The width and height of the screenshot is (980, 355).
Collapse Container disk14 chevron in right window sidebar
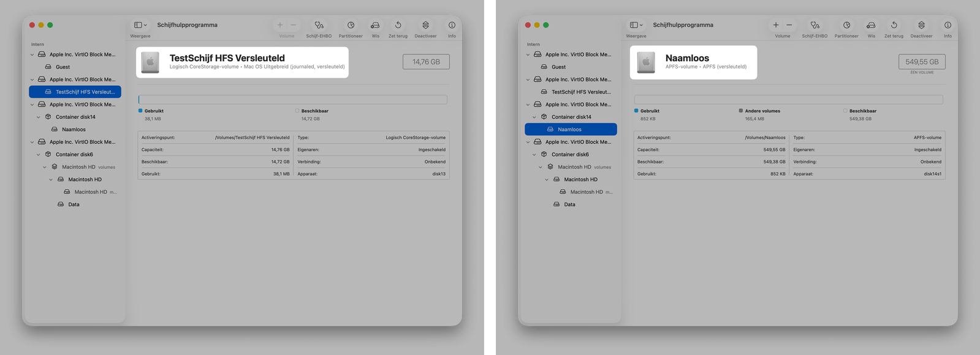[x=534, y=117]
